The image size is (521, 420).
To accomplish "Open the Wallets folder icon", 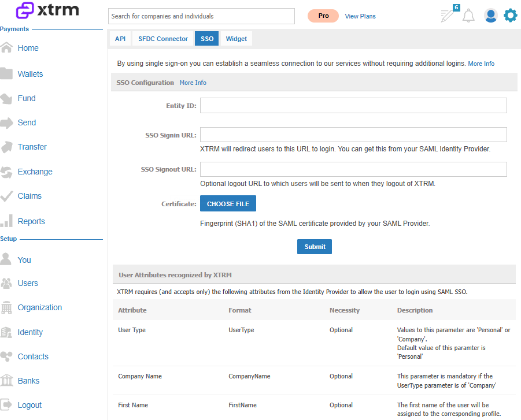I will coord(6,73).
